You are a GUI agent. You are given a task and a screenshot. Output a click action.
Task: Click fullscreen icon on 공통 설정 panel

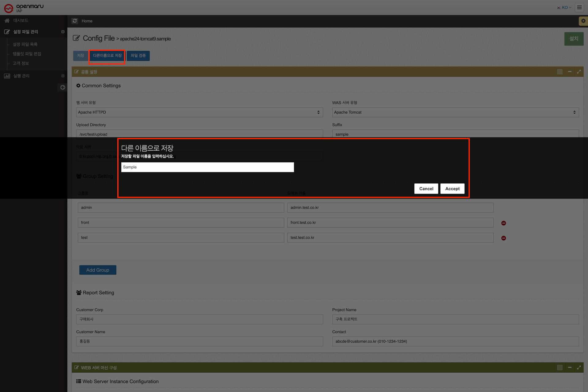click(579, 72)
